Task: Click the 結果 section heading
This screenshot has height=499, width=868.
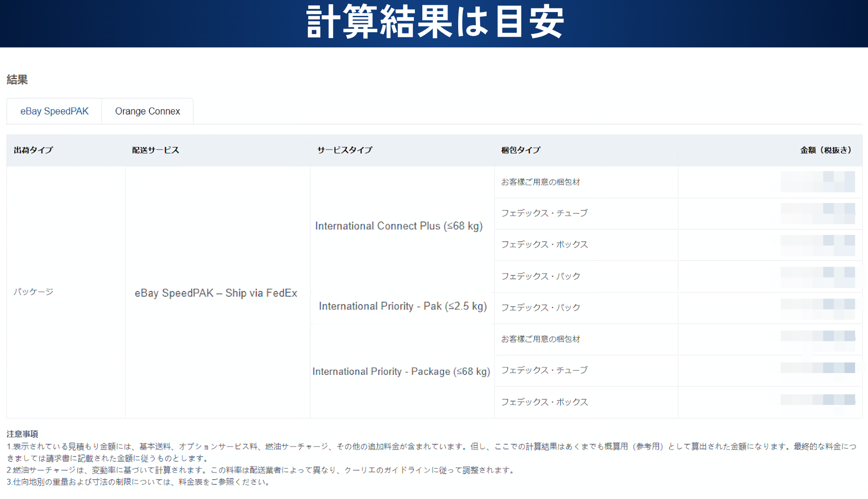Action: 17,80
